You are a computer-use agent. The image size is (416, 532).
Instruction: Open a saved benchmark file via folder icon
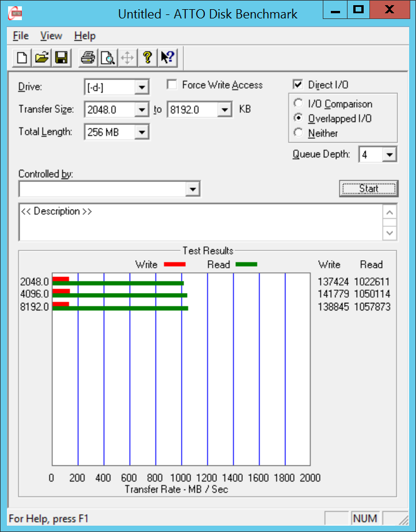[x=41, y=58]
